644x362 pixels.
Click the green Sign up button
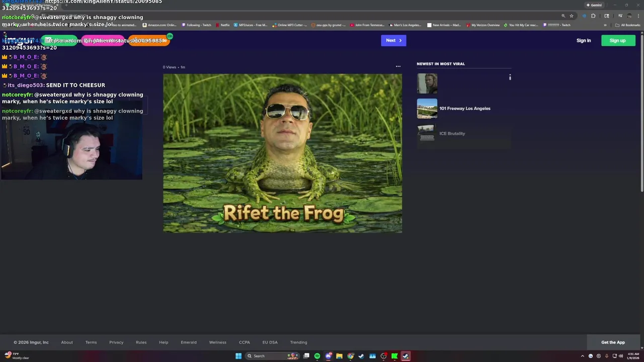click(618, 40)
